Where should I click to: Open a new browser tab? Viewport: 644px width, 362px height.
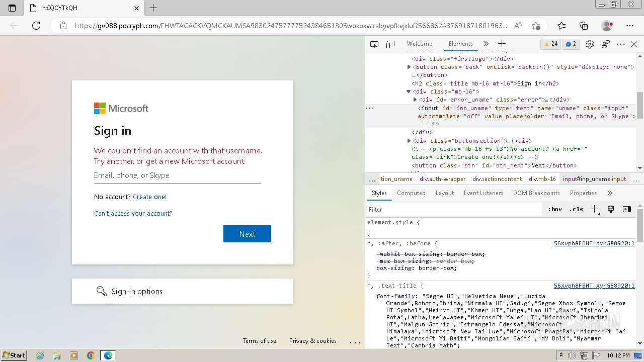pos(153,8)
